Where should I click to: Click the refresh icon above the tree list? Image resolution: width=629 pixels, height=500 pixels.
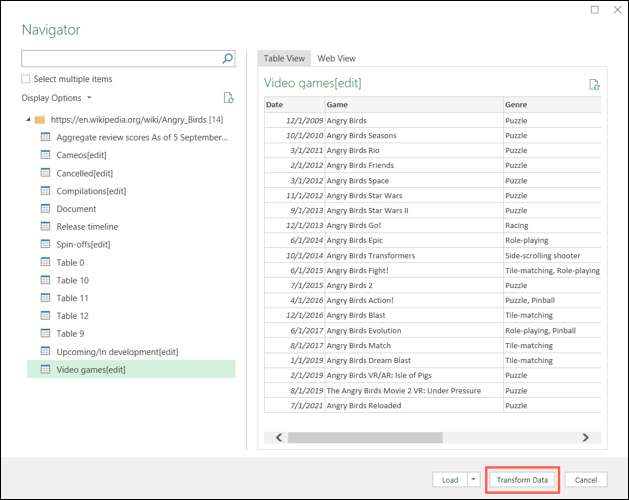228,98
